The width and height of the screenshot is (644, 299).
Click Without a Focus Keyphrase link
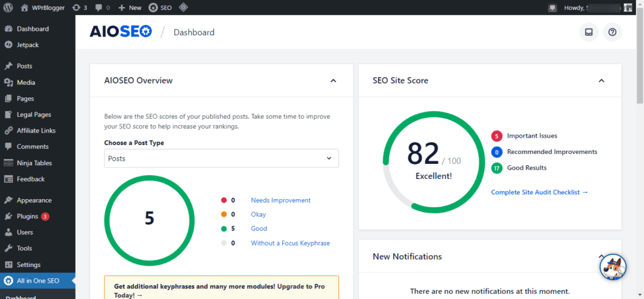coord(291,243)
